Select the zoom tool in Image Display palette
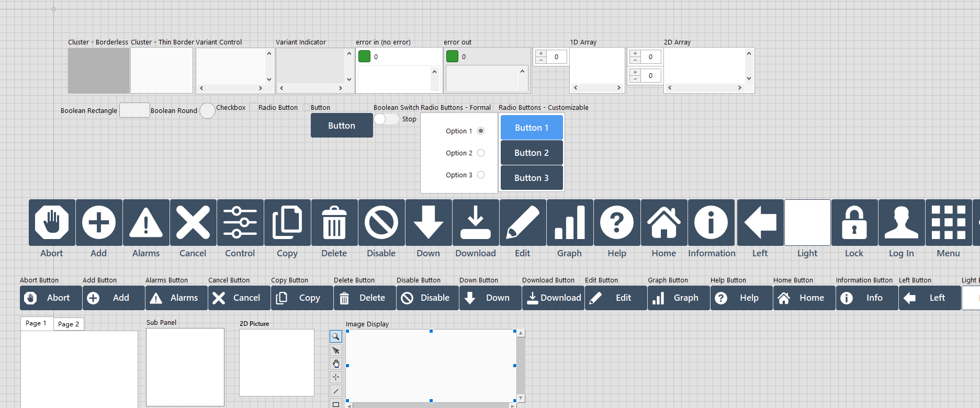The image size is (980, 408). coord(336,336)
